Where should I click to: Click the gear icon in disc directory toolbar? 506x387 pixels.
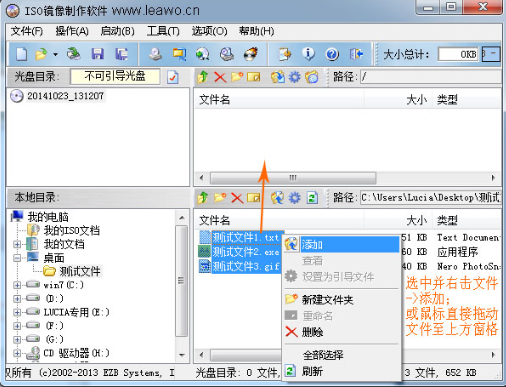point(295,77)
